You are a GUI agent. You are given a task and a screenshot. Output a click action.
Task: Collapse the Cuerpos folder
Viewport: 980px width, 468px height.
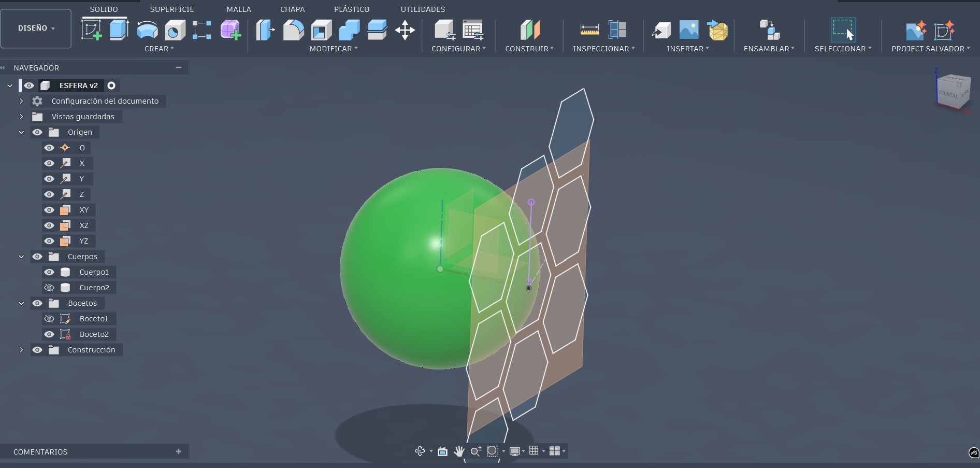click(x=21, y=257)
